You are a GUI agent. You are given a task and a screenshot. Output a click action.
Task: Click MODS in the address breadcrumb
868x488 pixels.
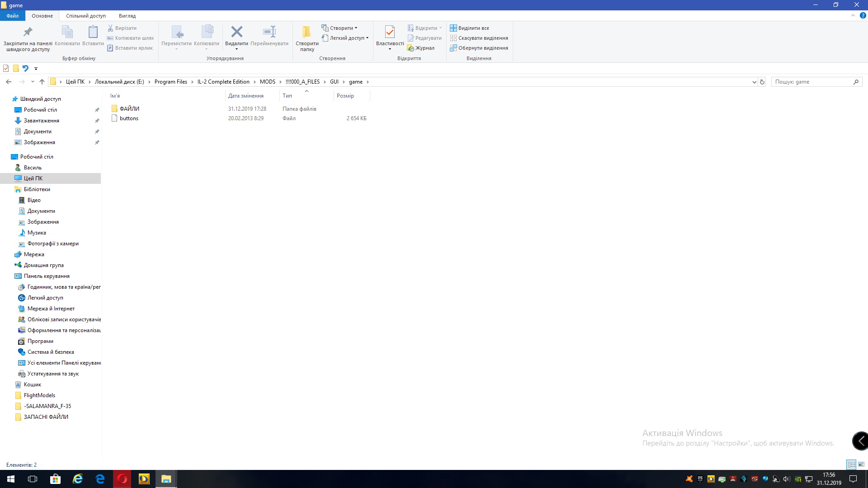267,82
